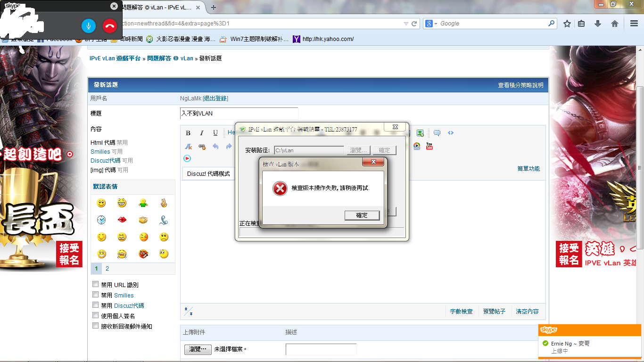Open a new browser tab
The width and height of the screenshot is (644, 362).
point(214,8)
